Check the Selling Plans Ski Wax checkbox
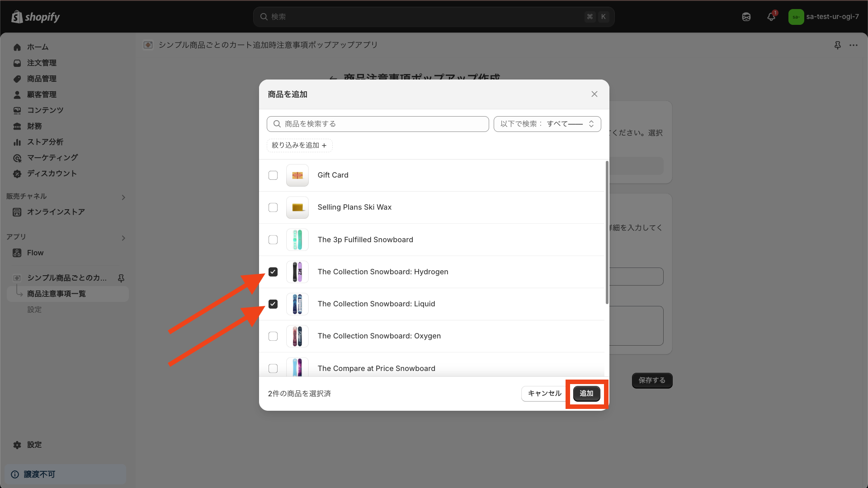 273,207
